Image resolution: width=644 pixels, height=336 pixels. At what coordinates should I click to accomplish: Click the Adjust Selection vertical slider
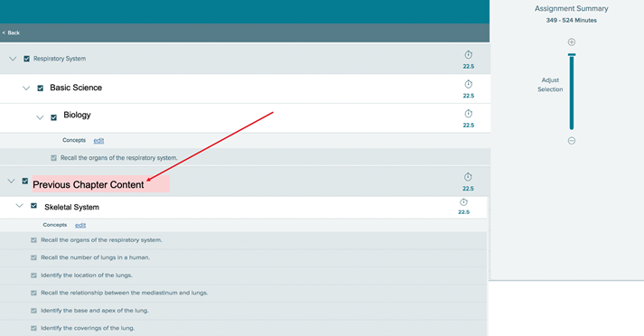[572, 91]
